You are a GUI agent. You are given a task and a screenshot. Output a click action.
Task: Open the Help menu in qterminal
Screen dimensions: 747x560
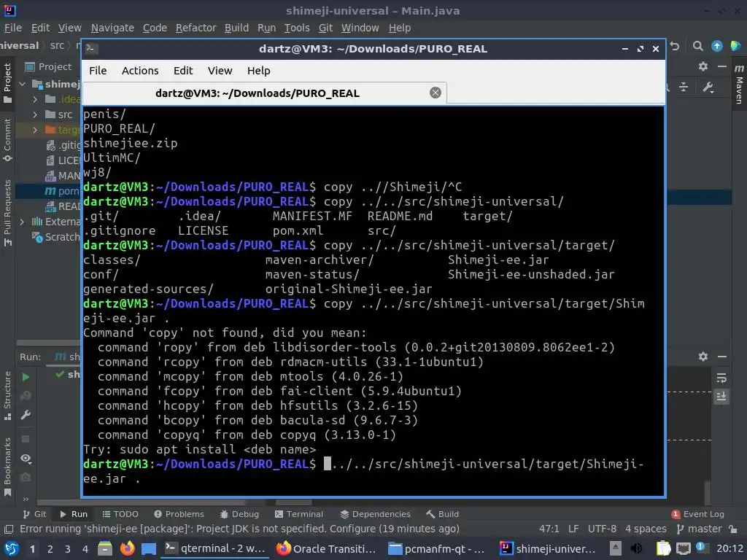pyautogui.click(x=259, y=71)
